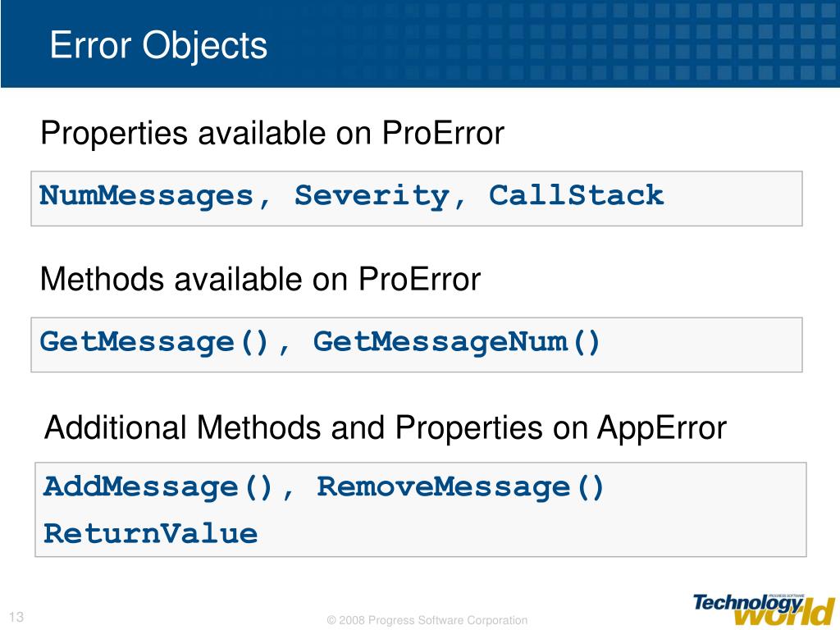Click the word AppError in the third heading
Screen dimensions: 840x630
click(x=662, y=428)
